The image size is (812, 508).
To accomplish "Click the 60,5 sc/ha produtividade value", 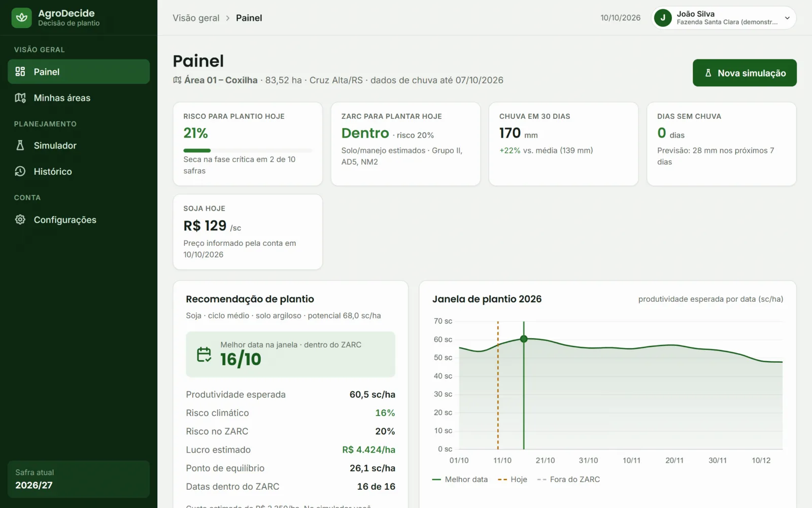I will click(373, 395).
